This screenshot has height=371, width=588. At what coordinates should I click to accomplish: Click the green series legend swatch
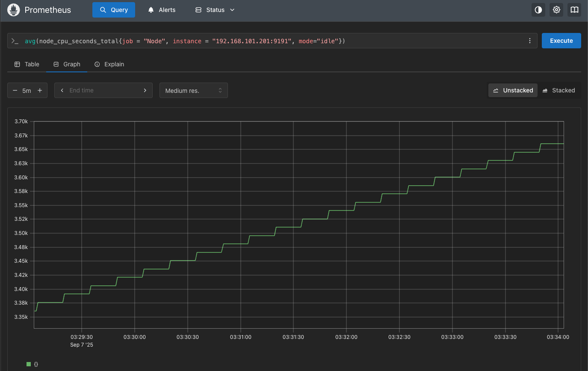click(29, 364)
